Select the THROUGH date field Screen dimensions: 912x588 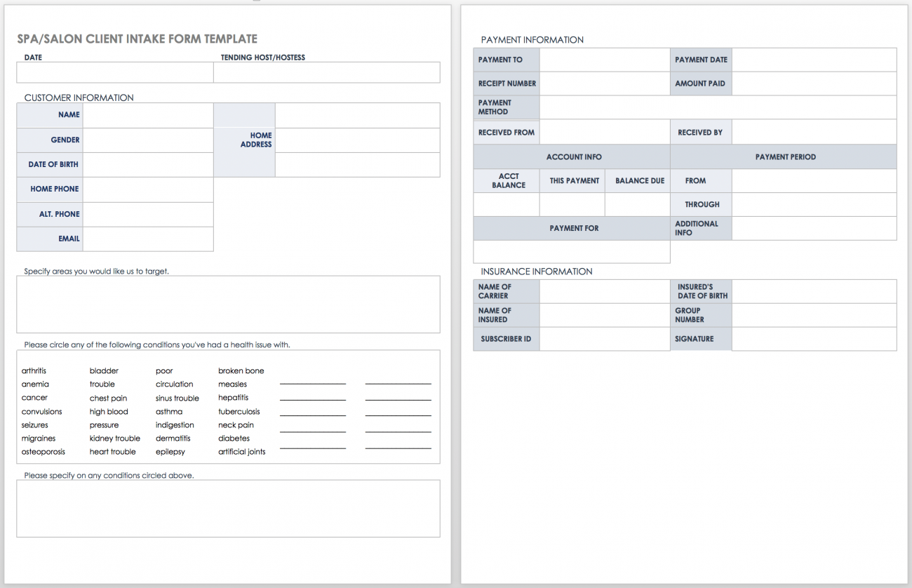pyautogui.click(x=814, y=205)
